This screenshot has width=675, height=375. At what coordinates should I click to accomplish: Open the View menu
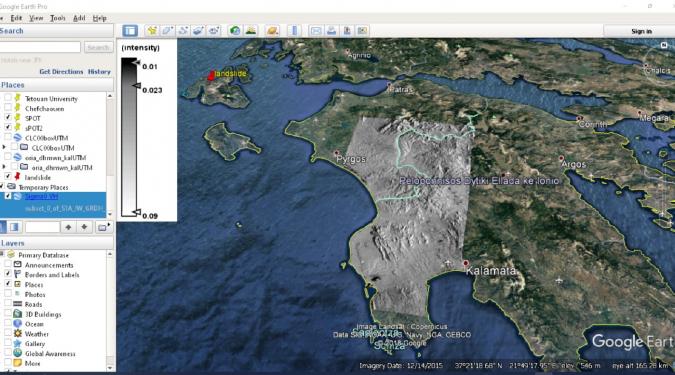36,18
